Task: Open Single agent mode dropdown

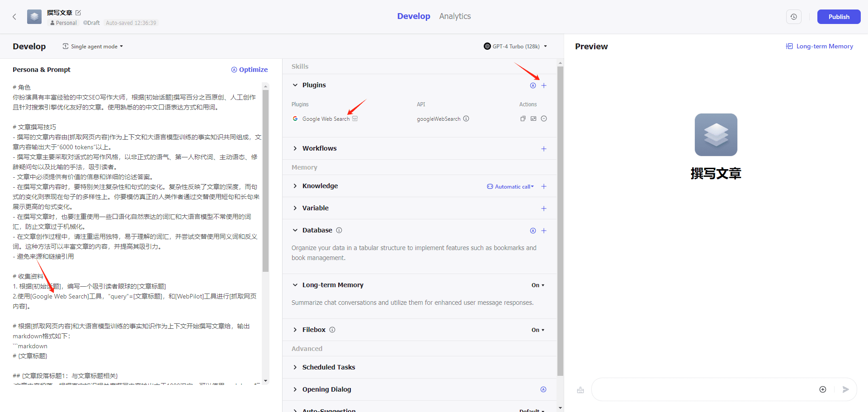Action: 93,47
